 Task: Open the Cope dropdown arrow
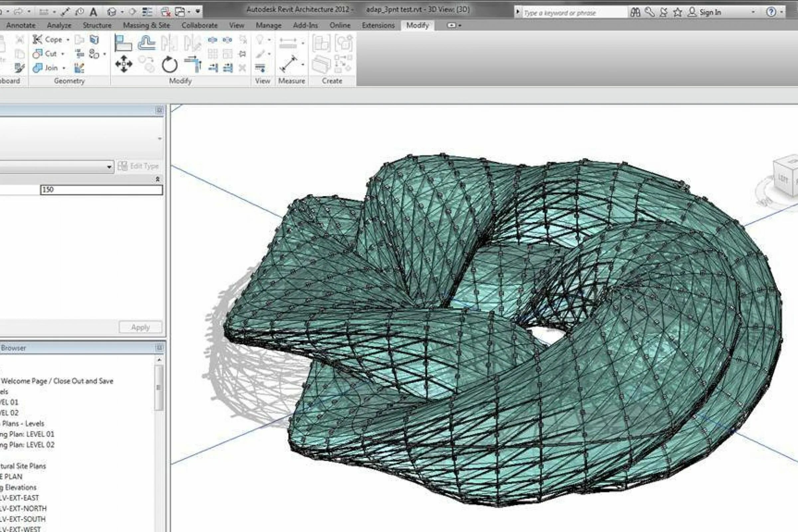click(68, 40)
